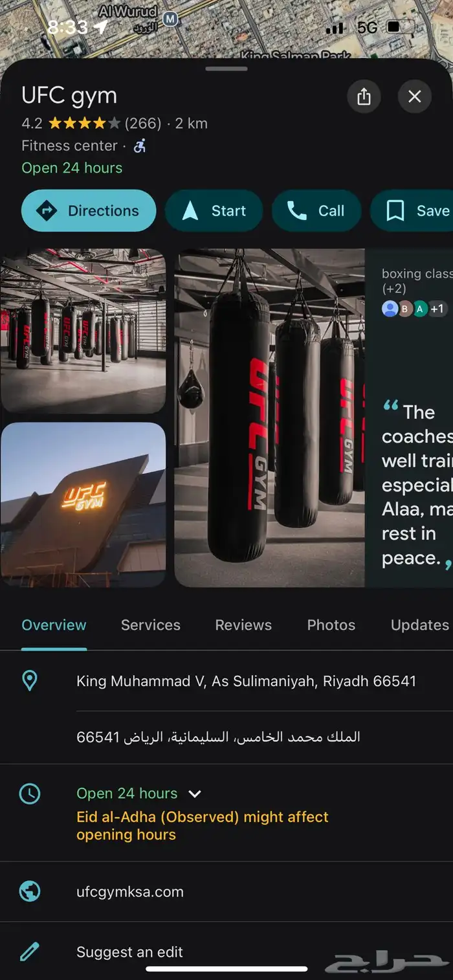Tap the Directions button
This screenshot has height=980, width=453.
tap(89, 210)
